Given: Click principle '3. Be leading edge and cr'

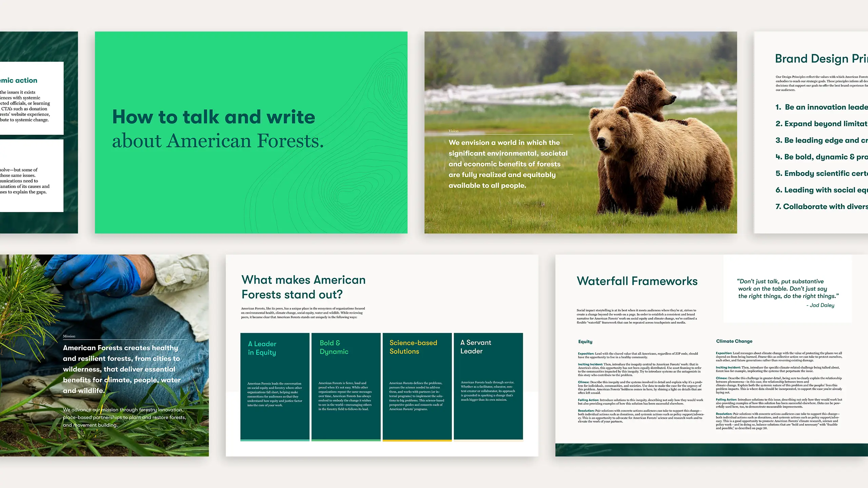Looking at the screenshot, I should [822, 140].
